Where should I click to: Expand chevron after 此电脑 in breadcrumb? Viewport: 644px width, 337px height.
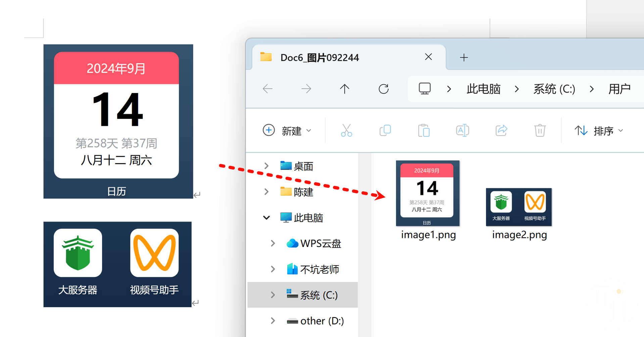pos(517,89)
